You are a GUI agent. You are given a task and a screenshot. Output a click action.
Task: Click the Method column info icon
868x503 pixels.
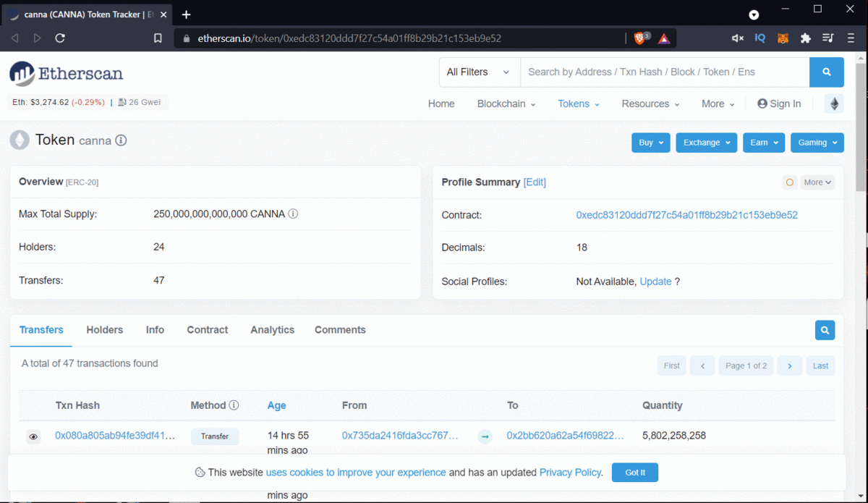click(x=234, y=405)
